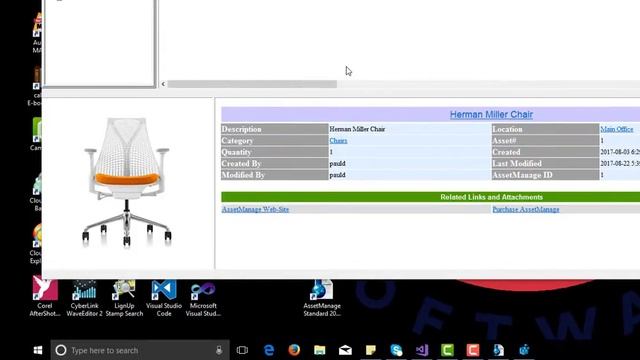Open the Purchase AssetManage link
This screenshot has width=640, height=360.
[526, 209]
